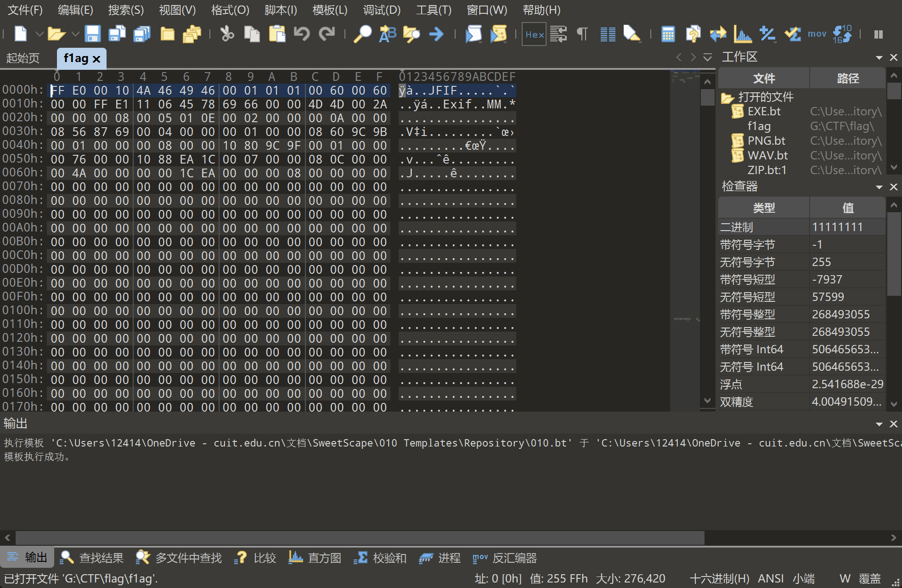902x588 pixels.
Task: Open the Find magnifier tool
Action: coord(362,34)
